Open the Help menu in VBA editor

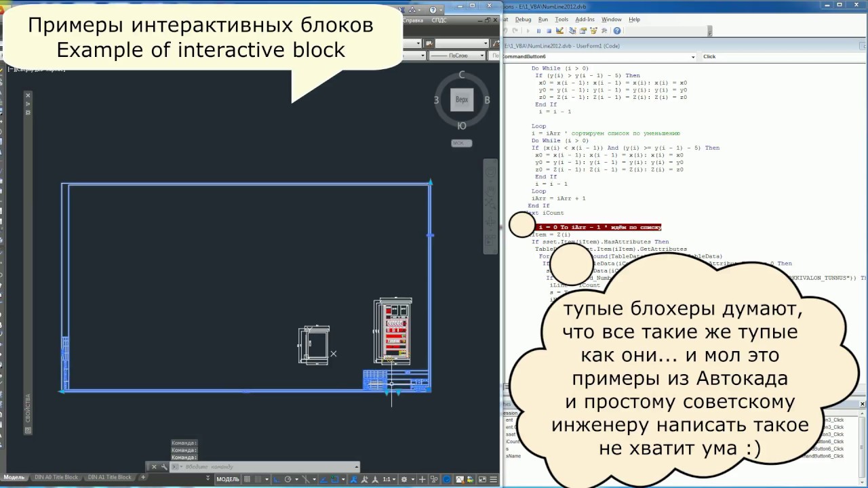coord(634,20)
